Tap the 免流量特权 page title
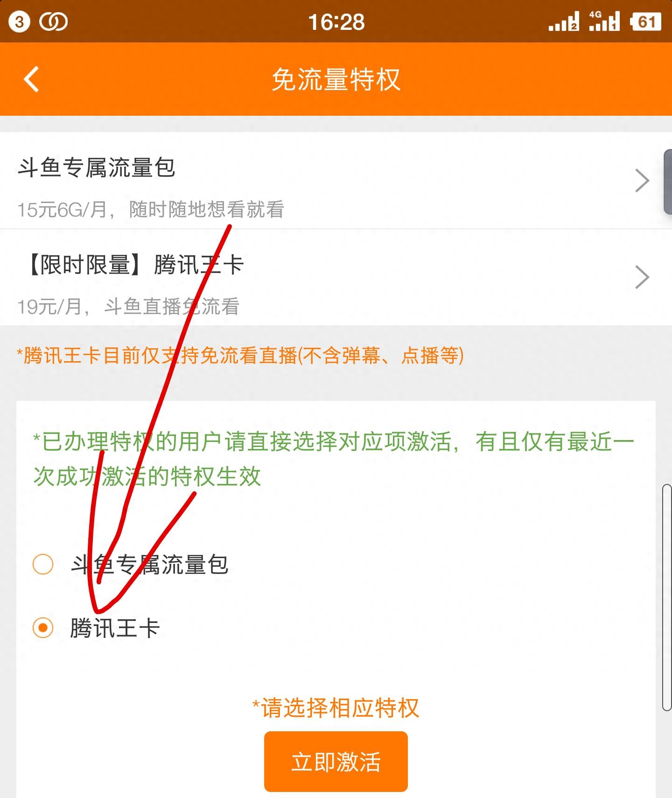Screen dimensions: 672x798 pyautogui.click(x=336, y=79)
